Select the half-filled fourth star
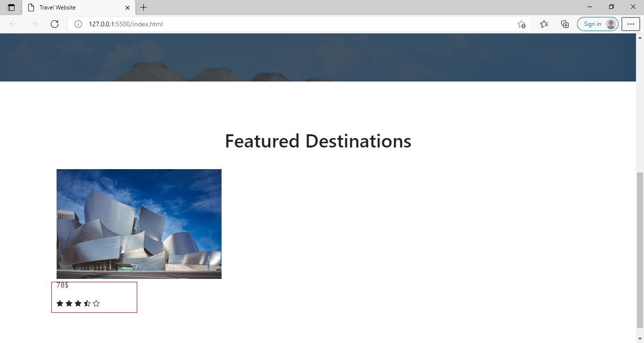Viewport: 644px width, 343px height. pos(87,303)
